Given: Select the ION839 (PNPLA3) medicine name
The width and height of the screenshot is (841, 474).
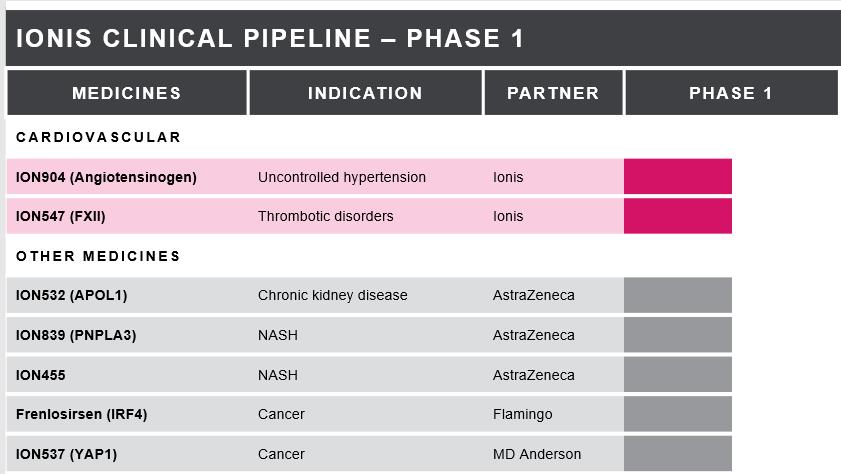Looking at the screenshot, I should [76, 335].
